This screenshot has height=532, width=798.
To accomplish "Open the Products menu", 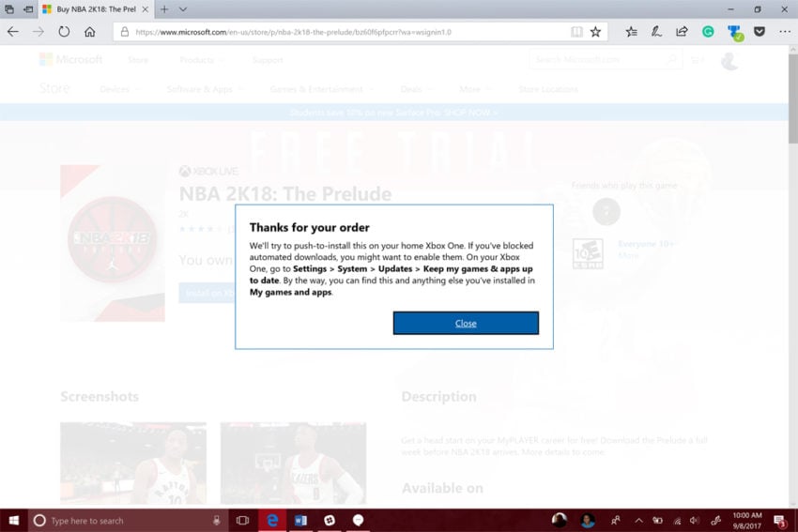I will pyautogui.click(x=202, y=60).
